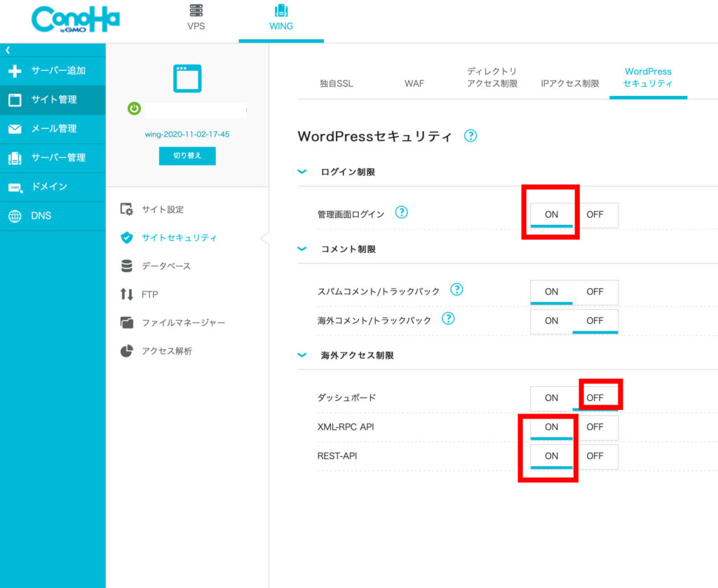Click the shield icon for サイトセキュリティ

[127, 238]
